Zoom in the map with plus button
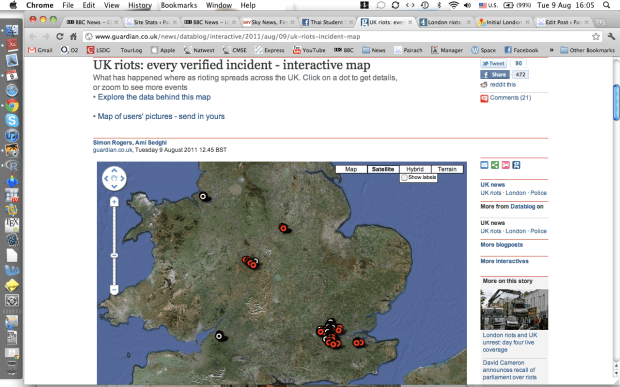 [114, 202]
